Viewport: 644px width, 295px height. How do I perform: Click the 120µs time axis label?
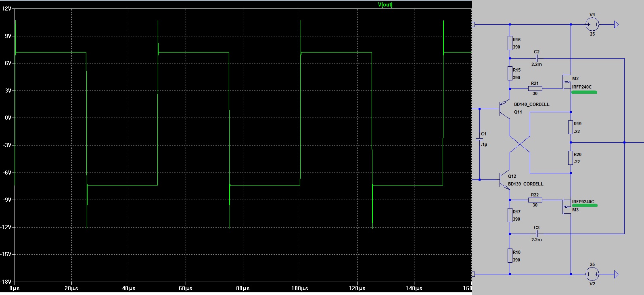357,288
